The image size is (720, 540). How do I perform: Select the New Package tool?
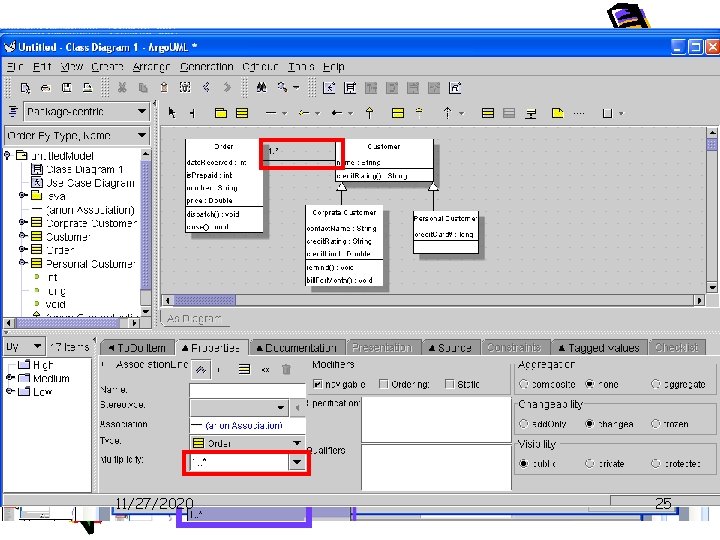tap(220, 112)
